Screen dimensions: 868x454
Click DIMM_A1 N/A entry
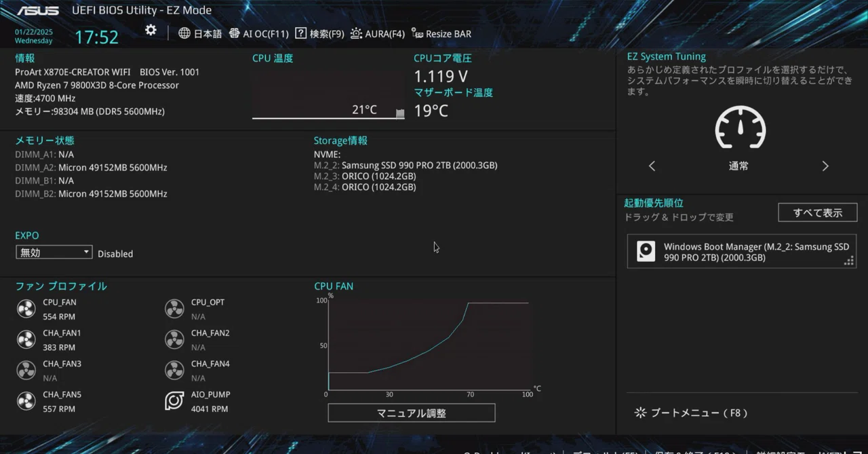(44, 155)
